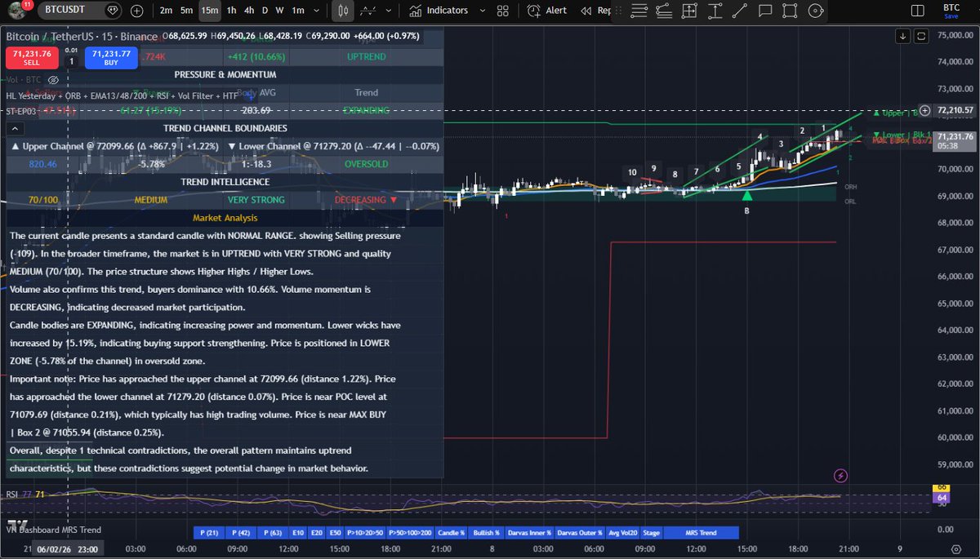Open the time axis settings gear
The height and width of the screenshot is (559, 980).
tap(956, 550)
